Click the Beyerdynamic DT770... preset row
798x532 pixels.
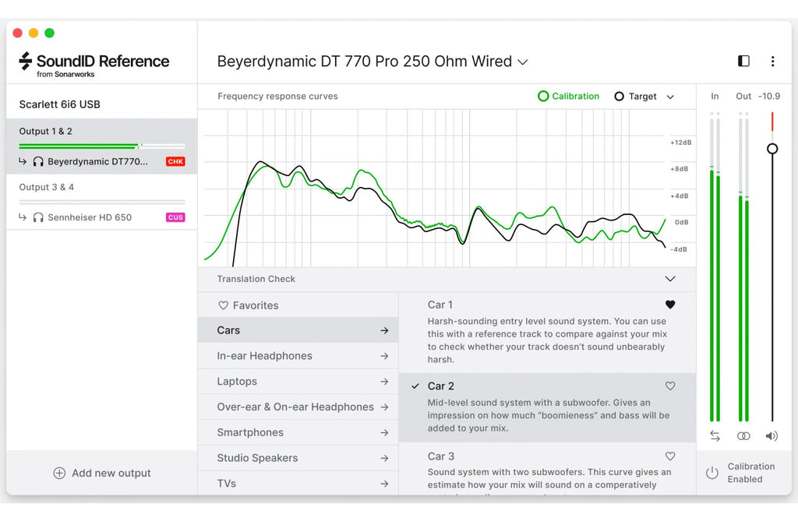tap(102, 162)
